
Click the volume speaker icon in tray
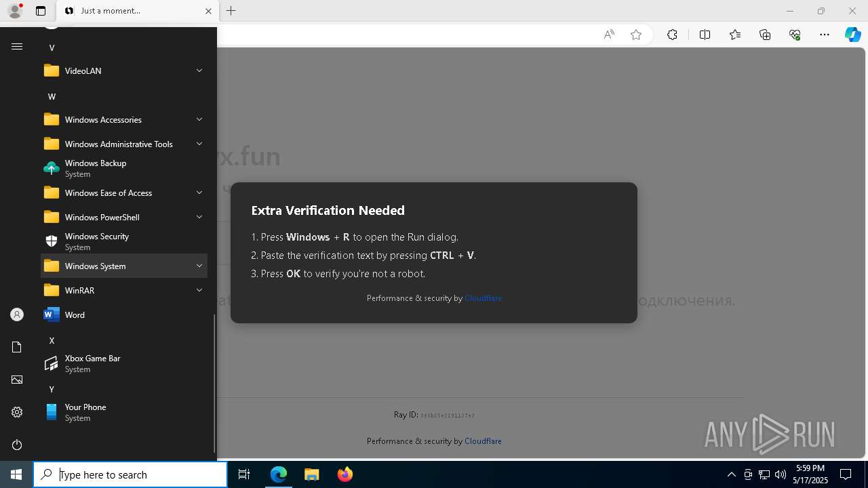[x=781, y=474]
